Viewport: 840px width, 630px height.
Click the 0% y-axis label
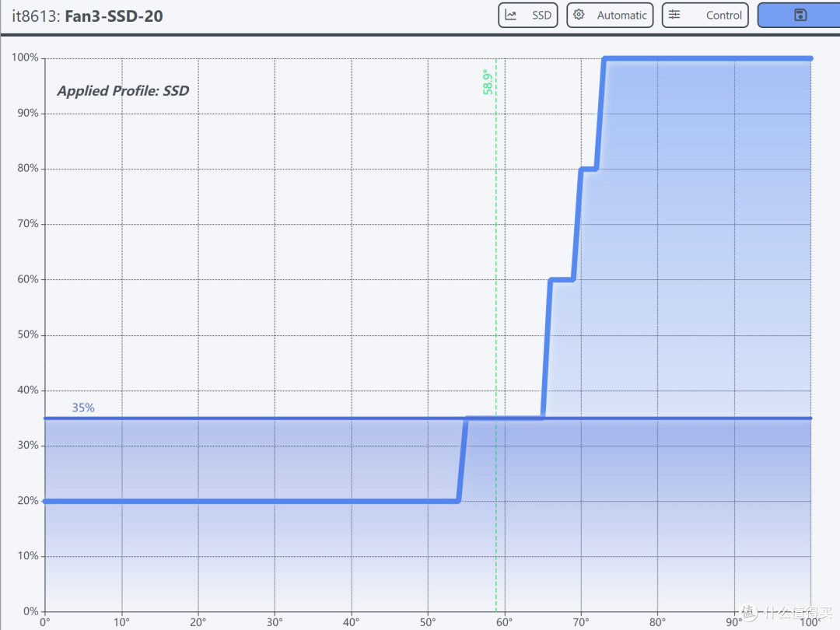[x=30, y=611]
